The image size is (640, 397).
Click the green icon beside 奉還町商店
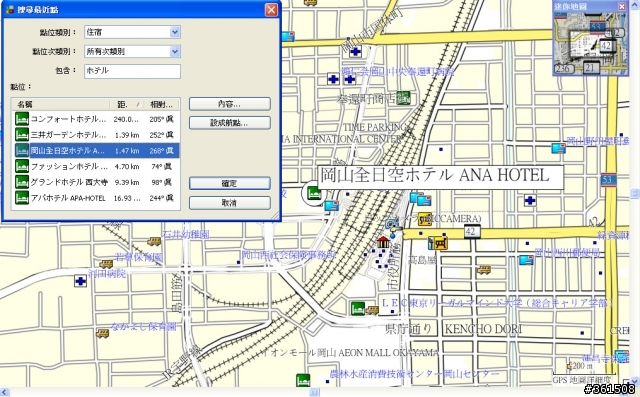tap(403, 98)
